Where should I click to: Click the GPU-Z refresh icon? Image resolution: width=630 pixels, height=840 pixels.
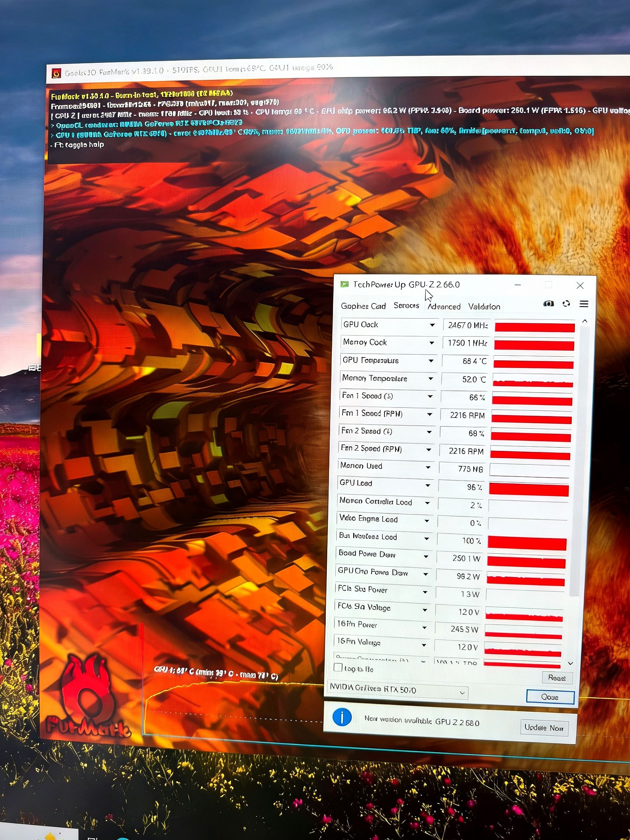point(566,303)
